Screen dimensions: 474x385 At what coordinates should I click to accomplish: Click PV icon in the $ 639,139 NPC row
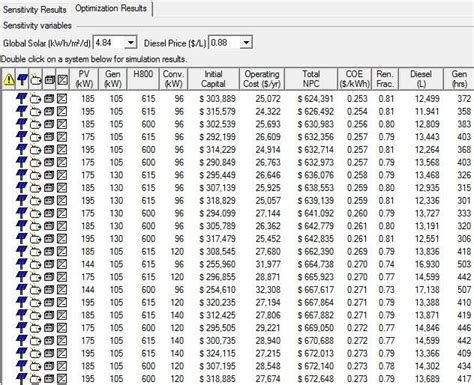coord(22,200)
